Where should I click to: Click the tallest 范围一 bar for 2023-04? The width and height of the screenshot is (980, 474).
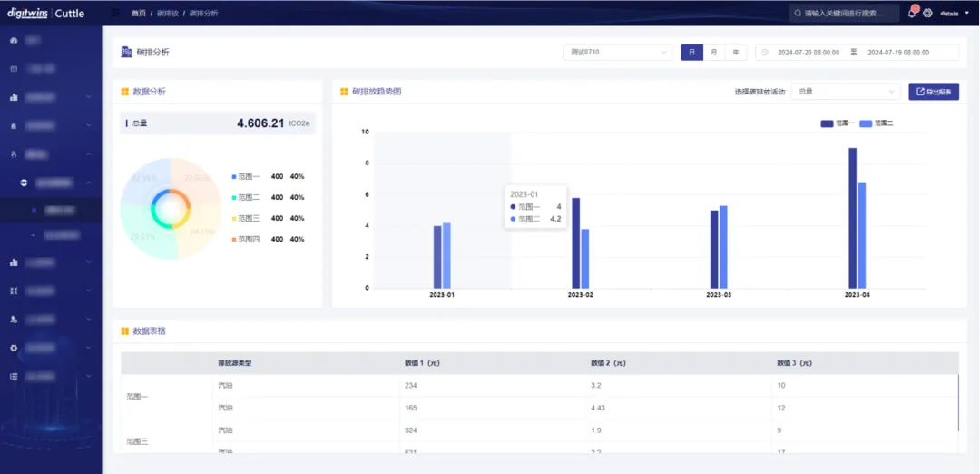point(852,218)
